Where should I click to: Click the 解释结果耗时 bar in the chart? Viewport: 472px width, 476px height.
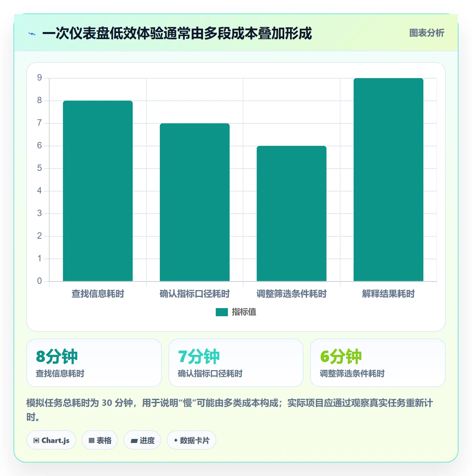tap(388, 180)
